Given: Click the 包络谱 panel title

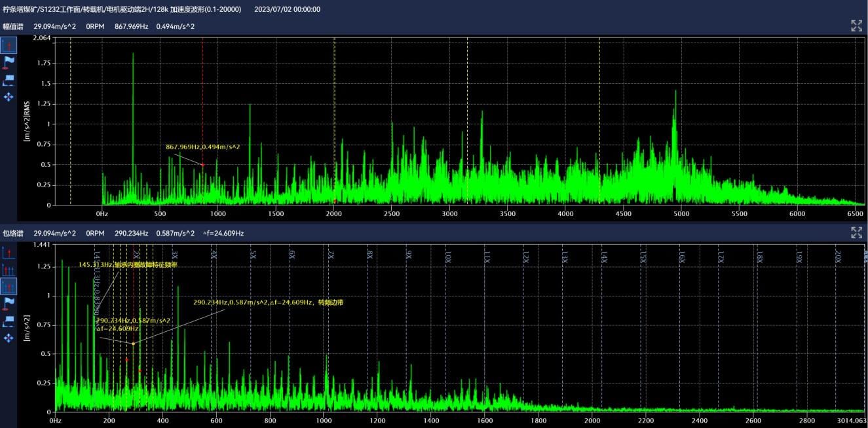Looking at the screenshot, I should coord(13,233).
